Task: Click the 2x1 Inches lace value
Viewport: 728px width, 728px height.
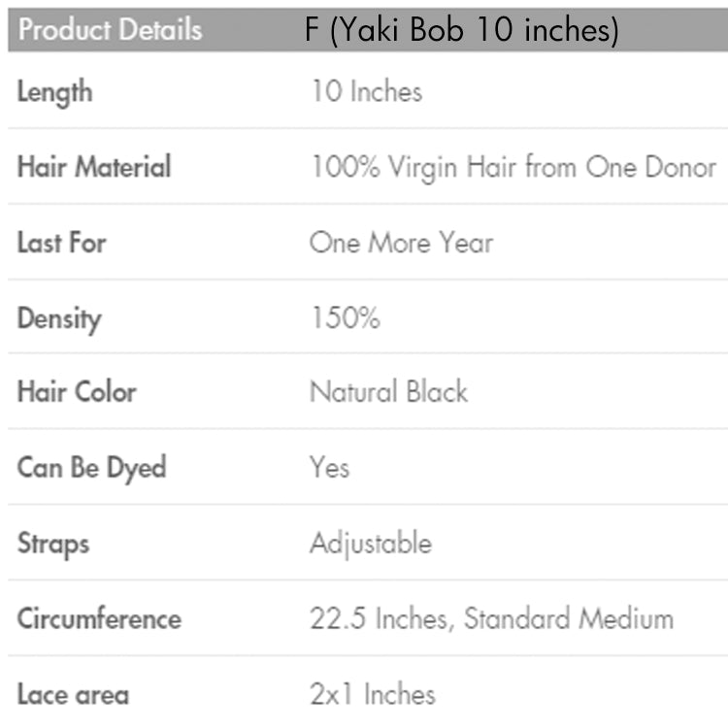Action: 373,694
